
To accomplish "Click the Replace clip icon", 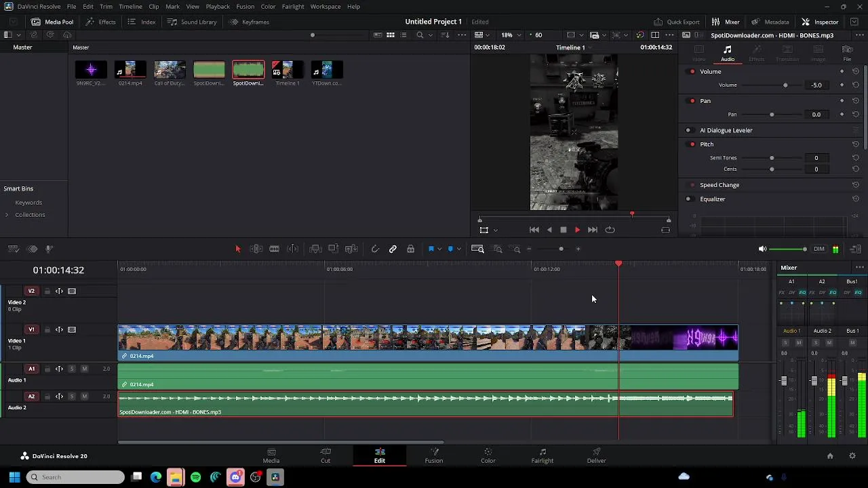I will click(351, 249).
